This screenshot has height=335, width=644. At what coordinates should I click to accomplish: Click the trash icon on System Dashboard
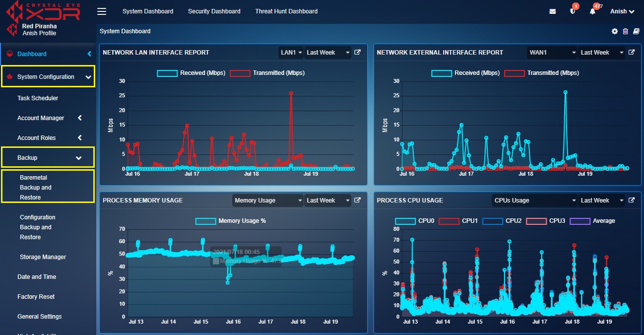625,31
